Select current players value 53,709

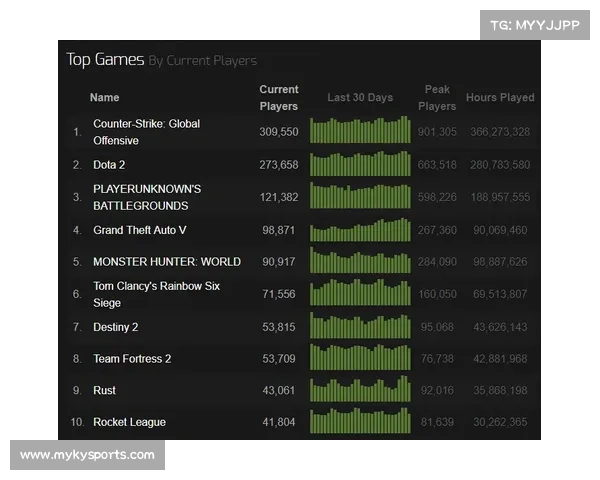(x=279, y=359)
